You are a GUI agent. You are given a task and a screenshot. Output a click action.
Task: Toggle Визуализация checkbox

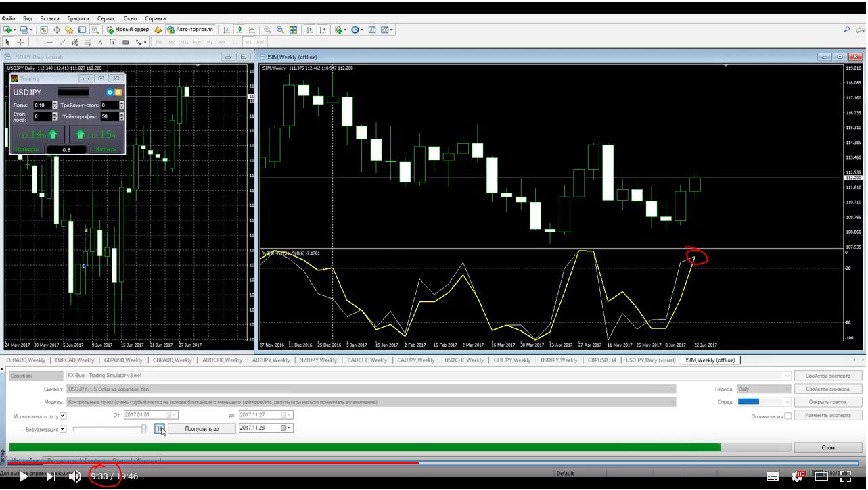63,428
